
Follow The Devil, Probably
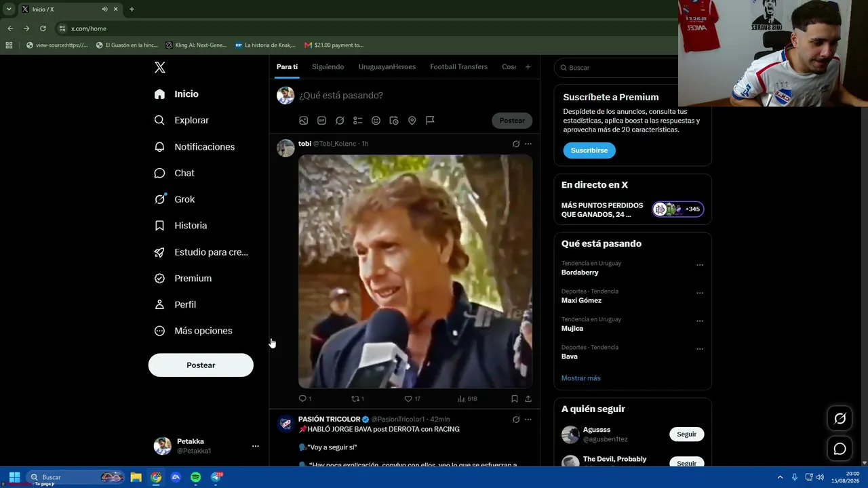686,463
